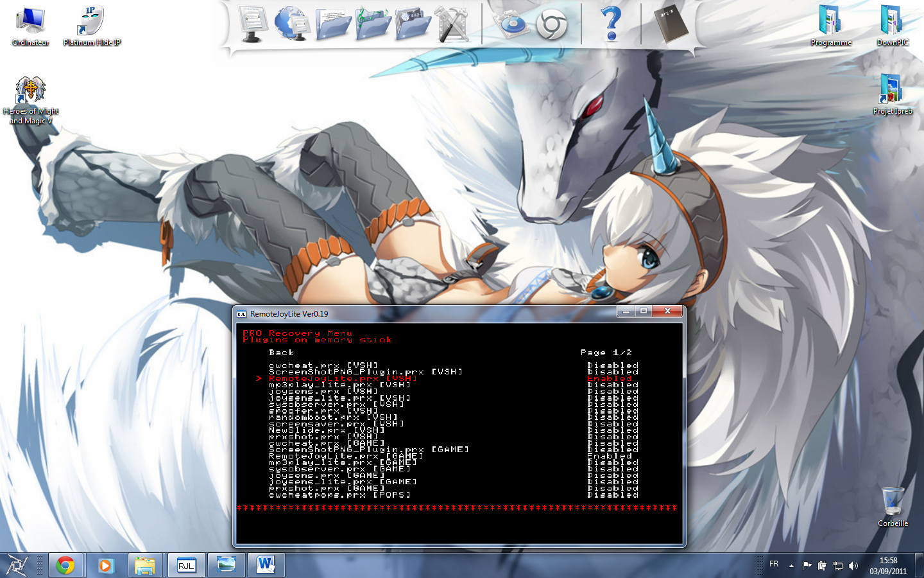
Task: Maximize the RemoteJoyLite window
Action: click(x=643, y=311)
